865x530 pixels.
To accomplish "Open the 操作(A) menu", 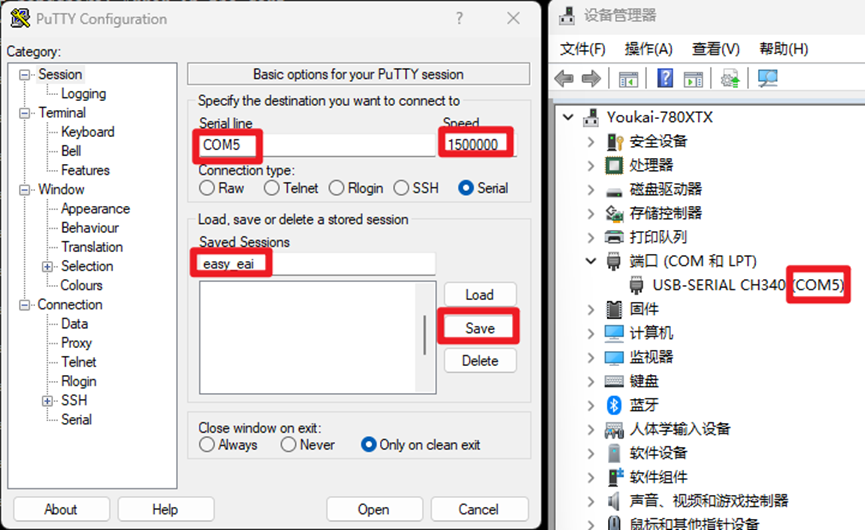I will click(x=648, y=49).
